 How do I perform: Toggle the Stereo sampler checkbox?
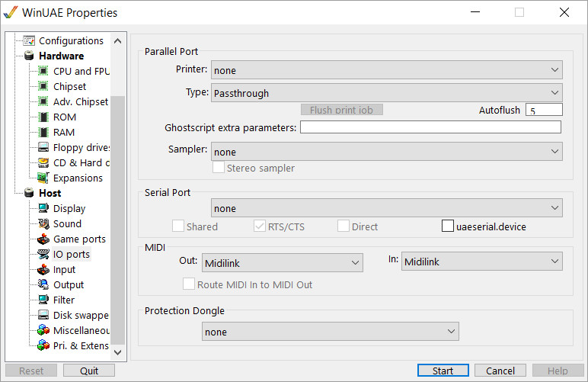[x=219, y=167]
